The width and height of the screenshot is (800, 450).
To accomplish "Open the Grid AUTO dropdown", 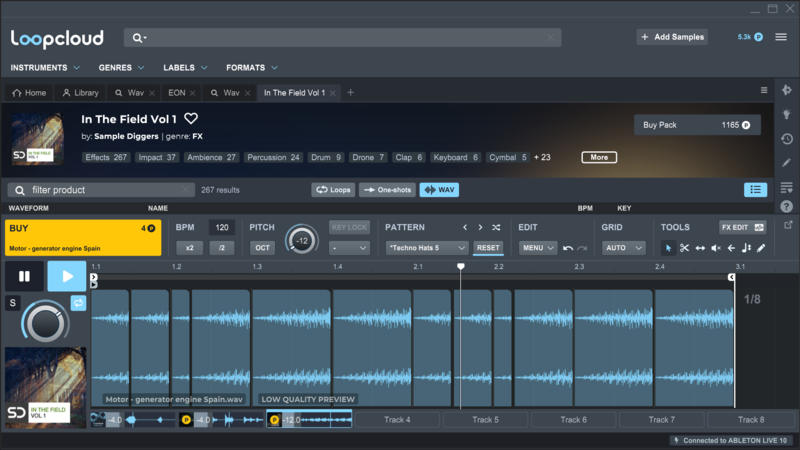I will (x=622, y=248).
